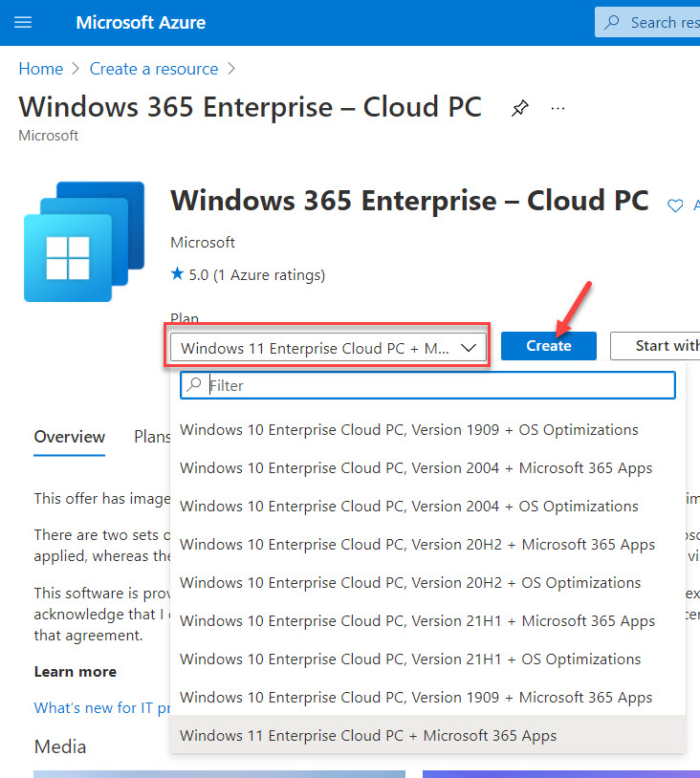Select Version 2004 + OS Optimizations plan

(x=427, y=507)
